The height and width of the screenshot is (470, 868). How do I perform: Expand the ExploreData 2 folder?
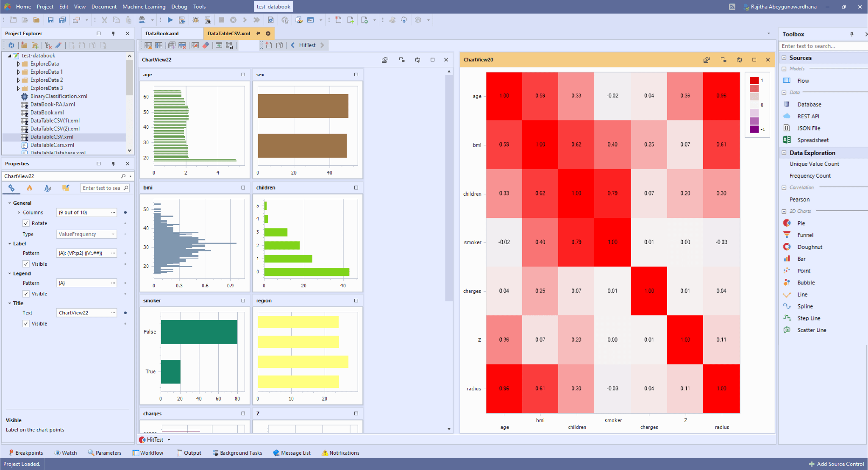click(x=18, y=80)
